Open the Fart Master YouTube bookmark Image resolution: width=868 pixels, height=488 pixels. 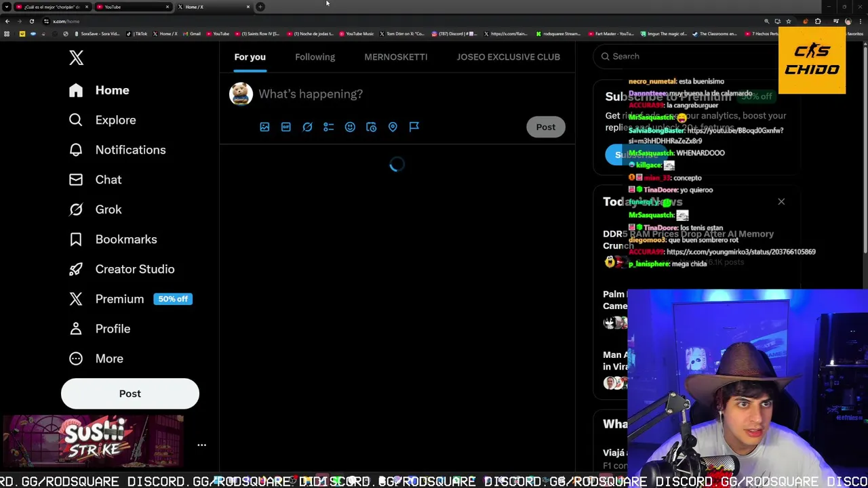tap(611, 33)
